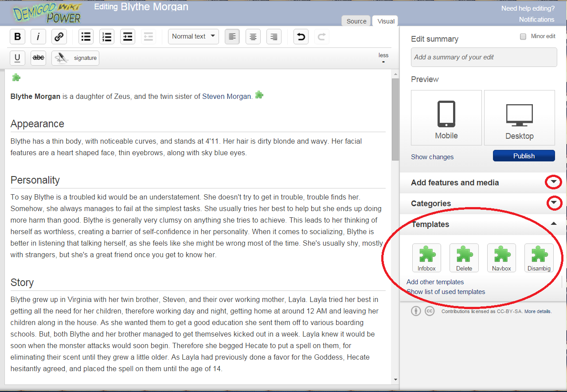
Task: Click the attribution person icon
Action: (416, 311)
